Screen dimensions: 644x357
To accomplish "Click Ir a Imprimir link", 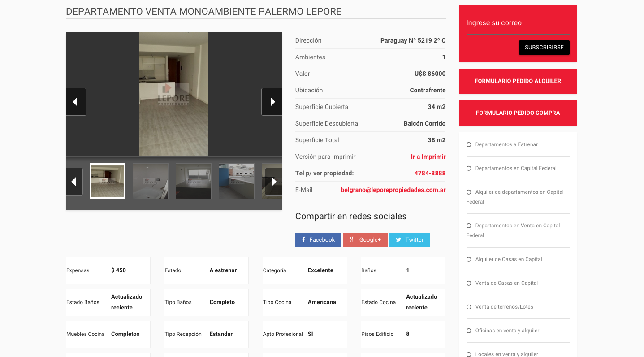I will point(428,157).
